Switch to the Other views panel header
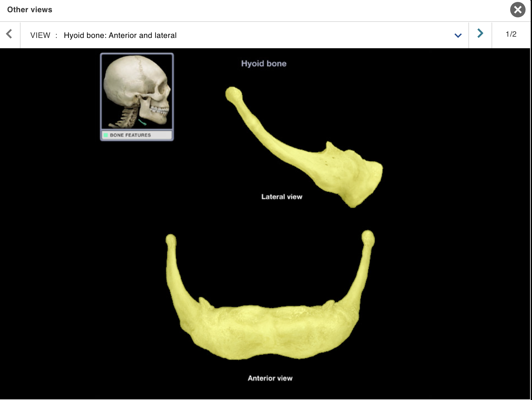 [29, 10]
